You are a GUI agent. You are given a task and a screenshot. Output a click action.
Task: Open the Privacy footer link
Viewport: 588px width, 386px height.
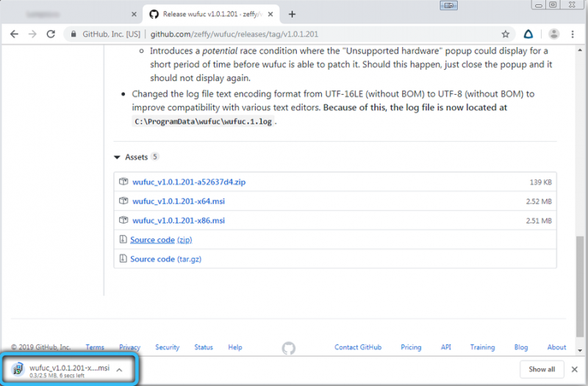[x=130, y=347]
